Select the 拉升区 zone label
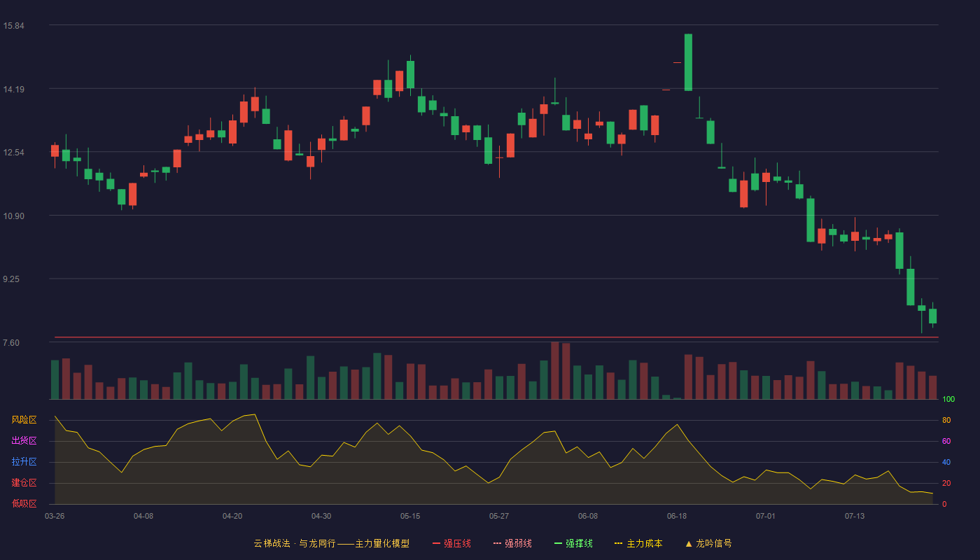 pyautogui.click(x=24, y=462)
